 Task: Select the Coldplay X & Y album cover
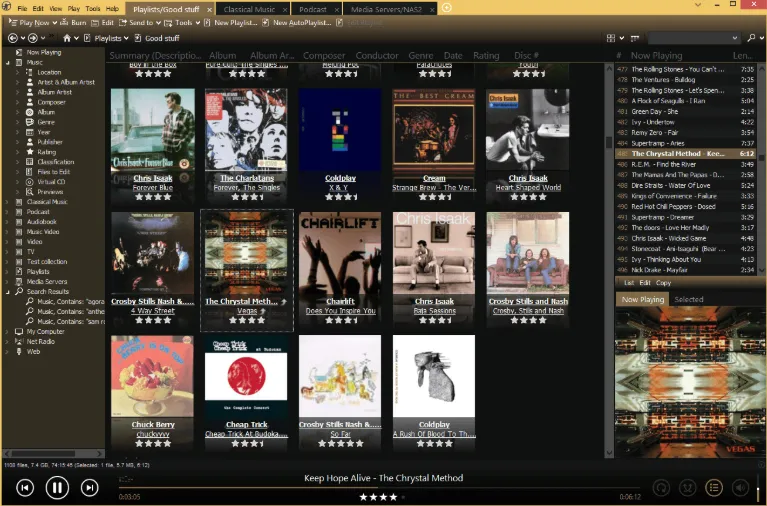point(340,130)
